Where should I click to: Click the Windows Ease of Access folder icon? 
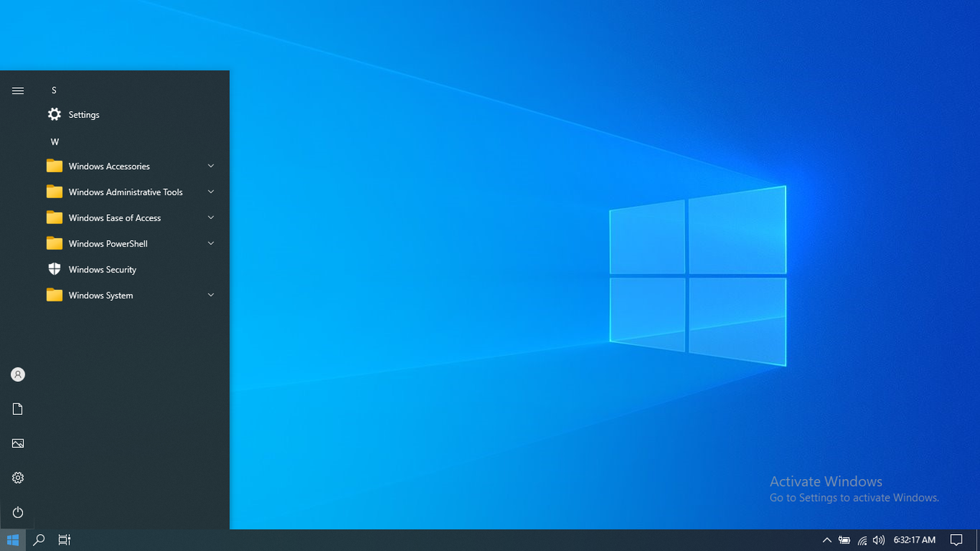click(x=54, y=217)
